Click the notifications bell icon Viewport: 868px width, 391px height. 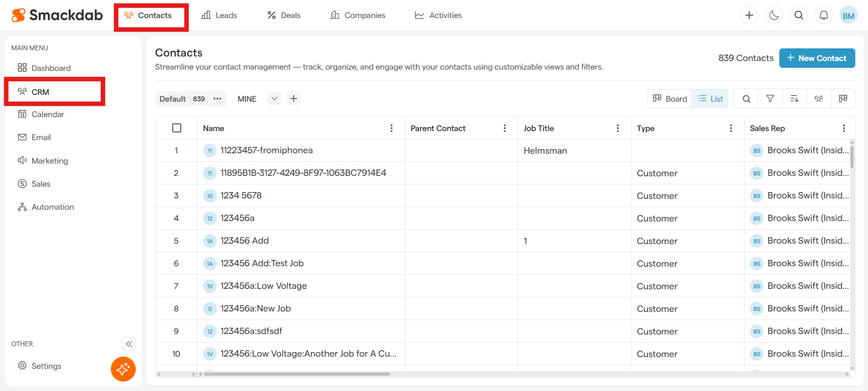coord(824,15)
